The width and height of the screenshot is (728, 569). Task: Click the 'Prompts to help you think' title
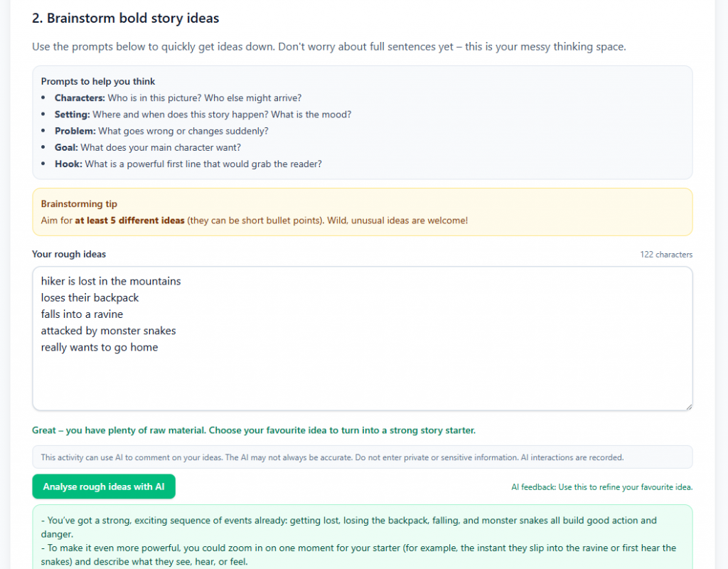tap(98, 82)
